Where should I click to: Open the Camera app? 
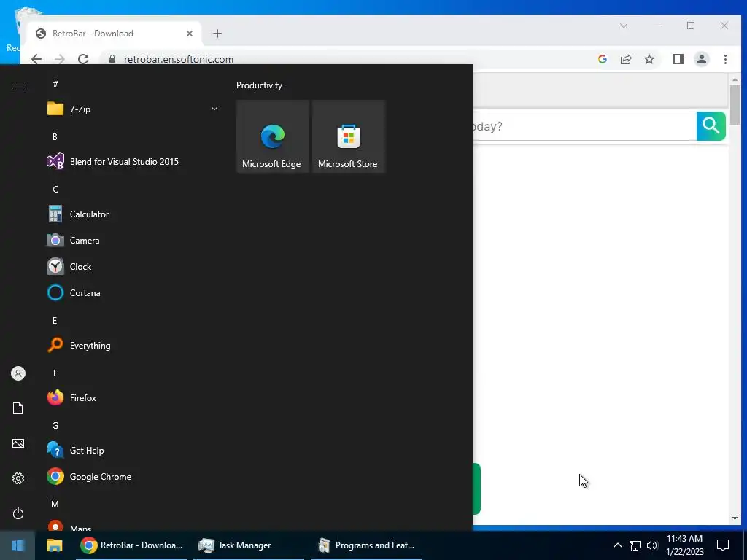[x=133, y=241]
